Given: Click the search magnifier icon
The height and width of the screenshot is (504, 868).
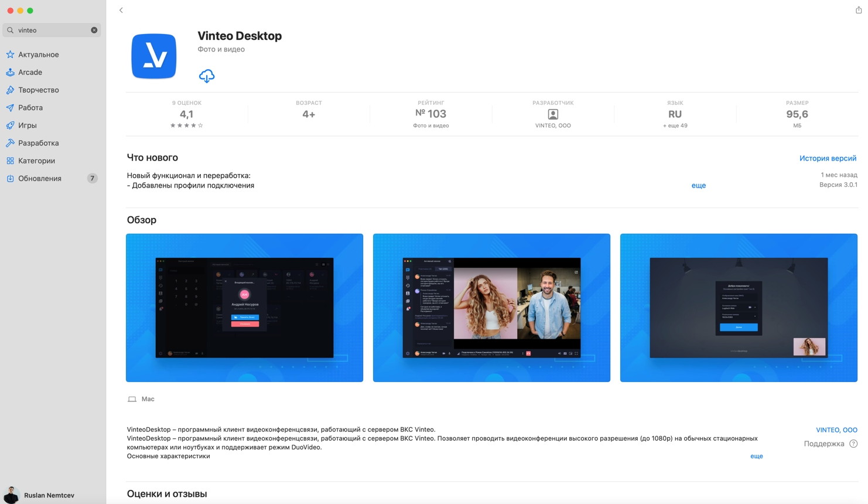Looking at the screenshot, I should tap(11, 30).
